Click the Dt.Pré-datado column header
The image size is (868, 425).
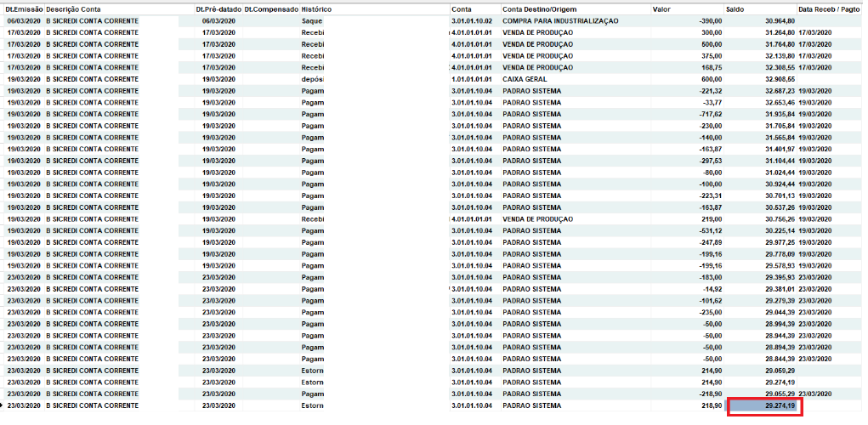tap(218, 8)
